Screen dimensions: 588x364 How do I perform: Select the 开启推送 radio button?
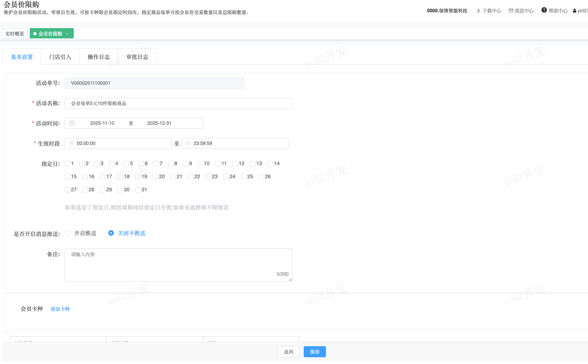coord(67,233)
